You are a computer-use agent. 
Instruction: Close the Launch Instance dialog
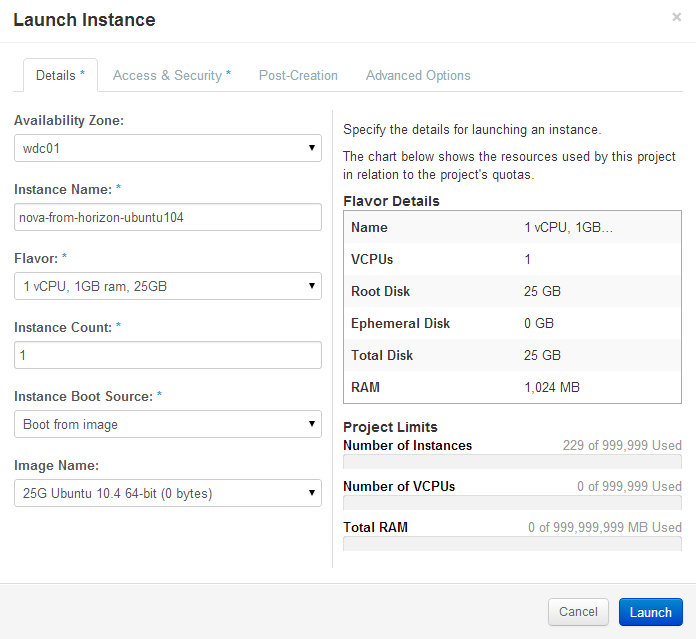coord(676,17)
